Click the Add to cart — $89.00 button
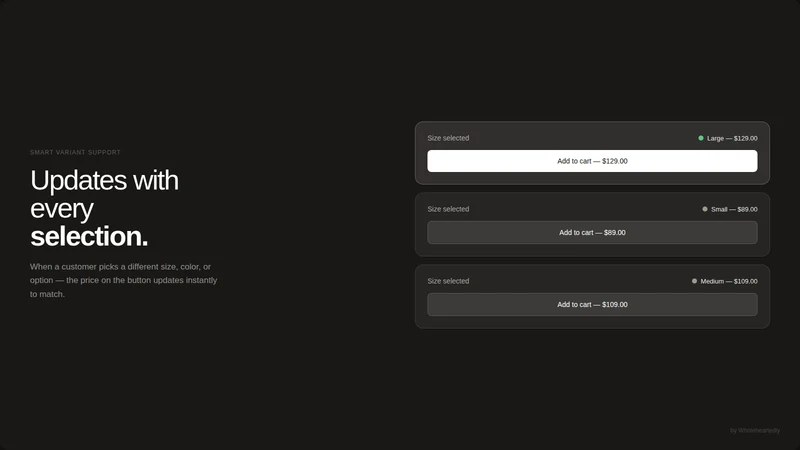Screen dimensions: 800x450 (x=592, y=233)
